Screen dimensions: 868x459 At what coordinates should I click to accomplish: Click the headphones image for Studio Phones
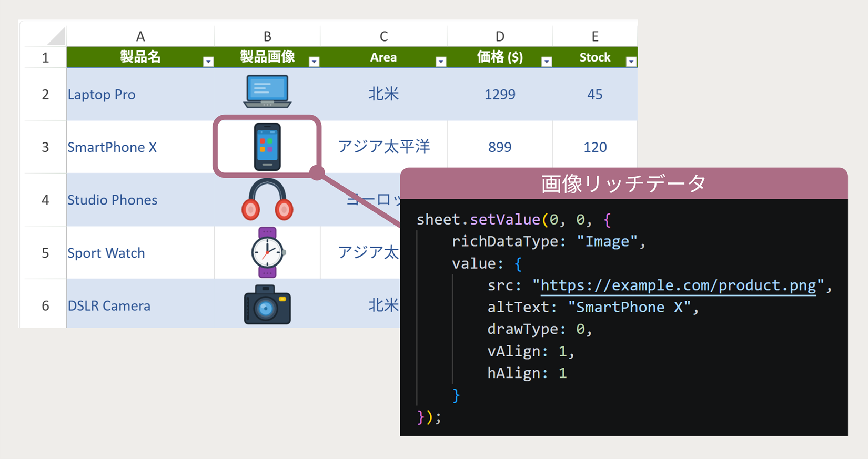tap(267, 199)
